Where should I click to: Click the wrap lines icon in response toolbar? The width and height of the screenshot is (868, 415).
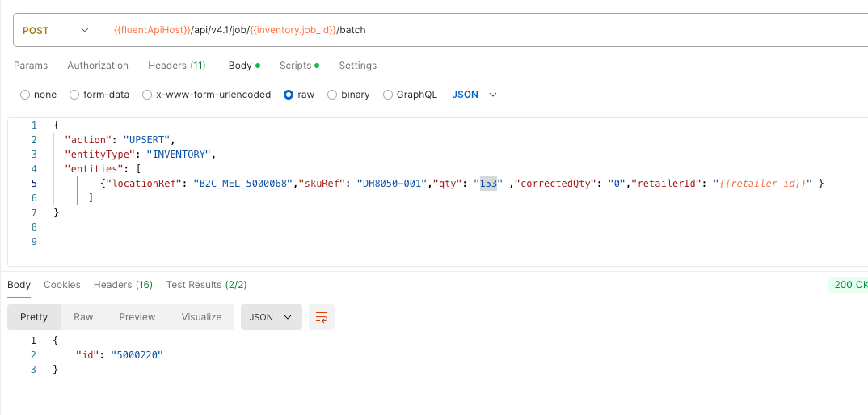click(x=322, y=317)
